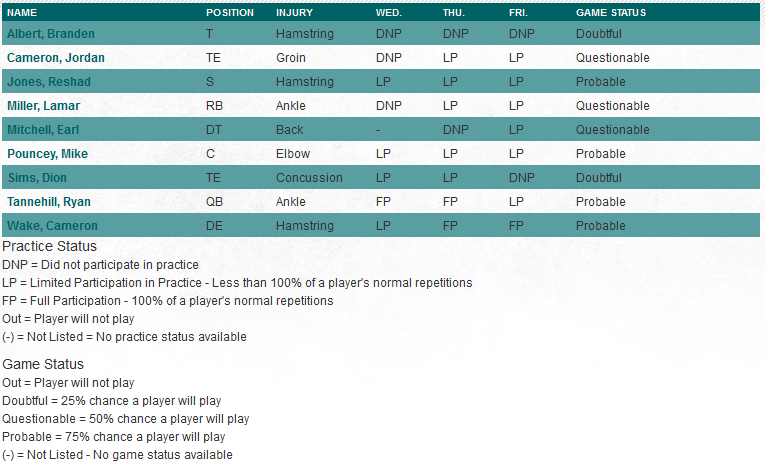Click Concussion injury cell for Sims

[309, 178]
